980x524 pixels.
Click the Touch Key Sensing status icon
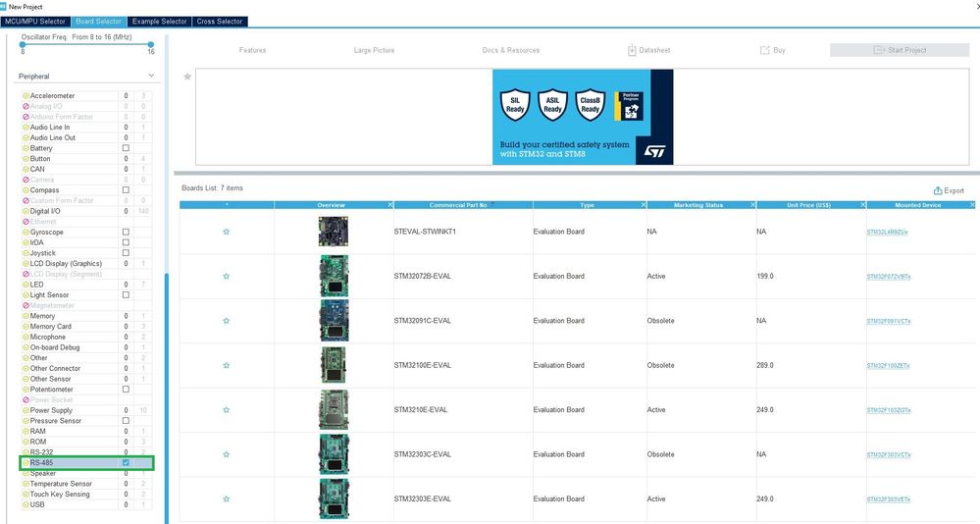pyautogui.click(x=26, y=494)
